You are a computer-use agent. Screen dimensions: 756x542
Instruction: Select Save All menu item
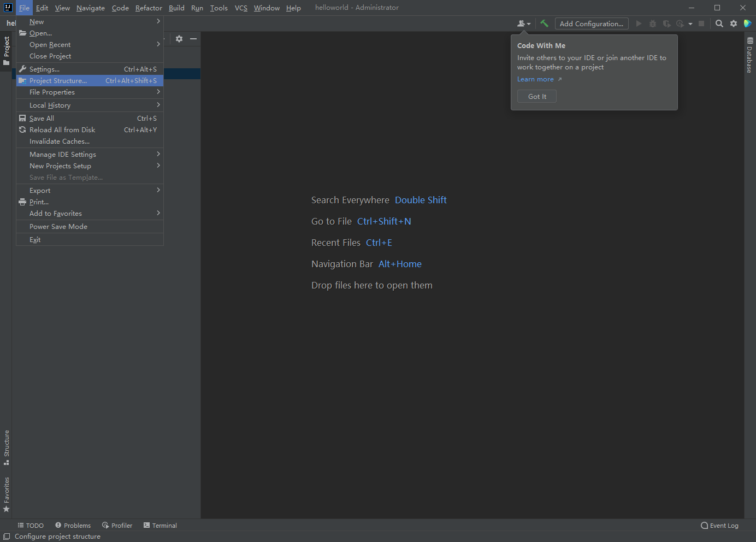(90, 119)
